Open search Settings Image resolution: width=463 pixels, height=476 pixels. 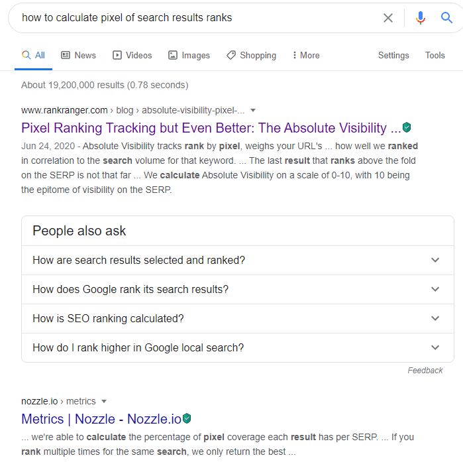tap(393, 56)
